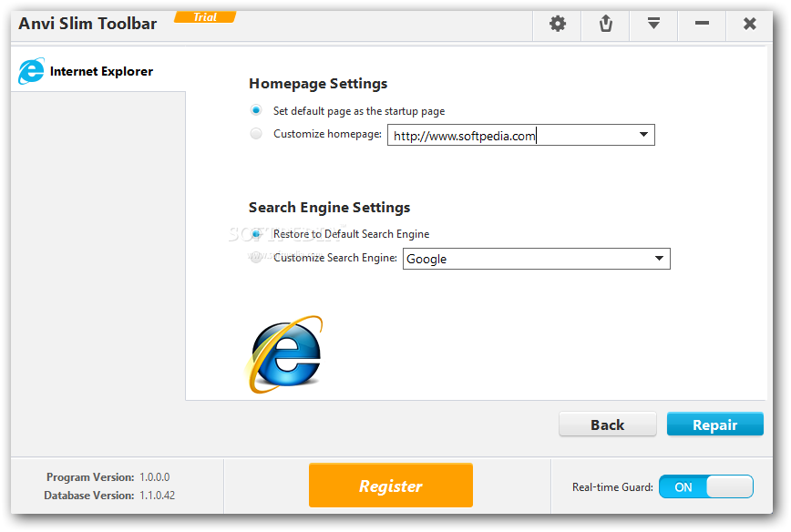Click the 'Homepage Settings' heading

tap(318, 84)
